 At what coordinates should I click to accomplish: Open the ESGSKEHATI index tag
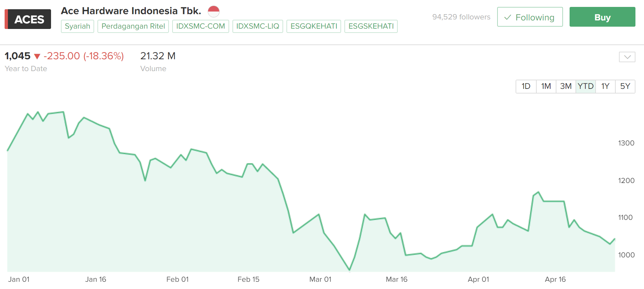click(371, 26)
